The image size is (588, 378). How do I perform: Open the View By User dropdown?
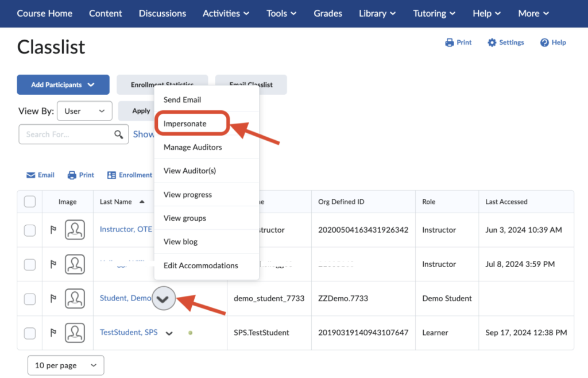click(x=84, y=111)
